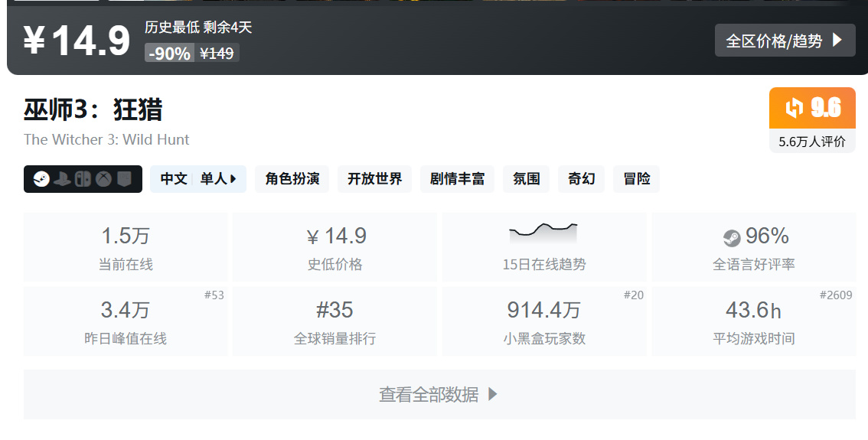Click the 1.5万 当前在线 stat tile
The height and width of the screenshot is (440, 868).
pyautogui.click(x=126, y=247)
